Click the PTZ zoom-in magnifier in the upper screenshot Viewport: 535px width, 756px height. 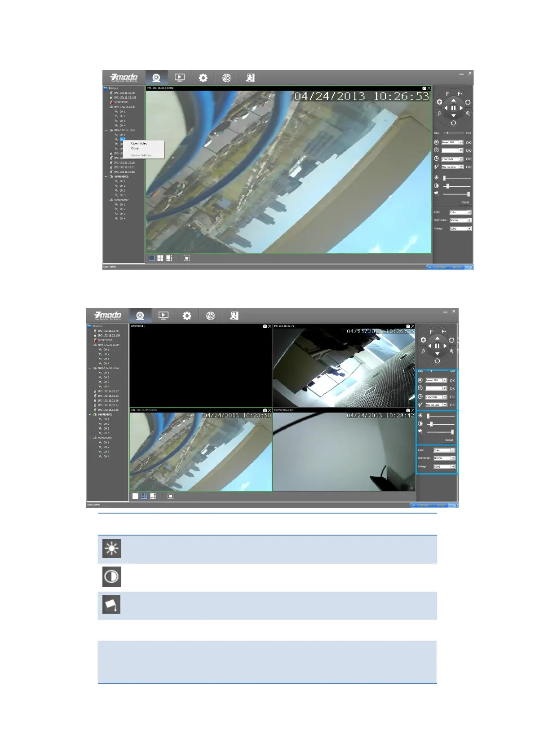468,114
